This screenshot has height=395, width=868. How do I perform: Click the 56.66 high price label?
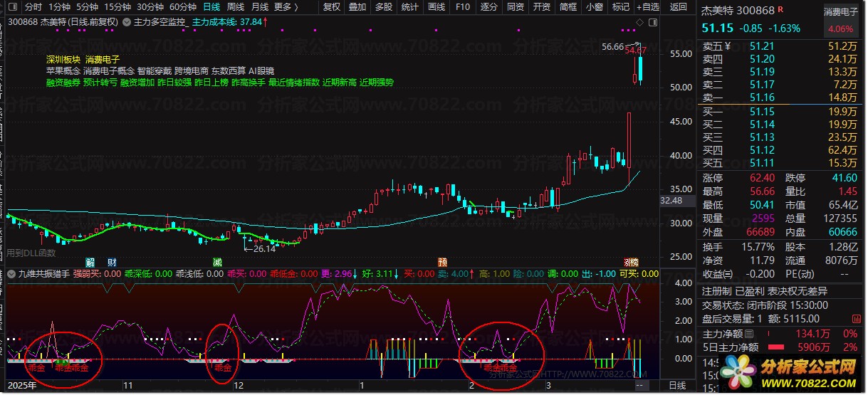[612, 47]
